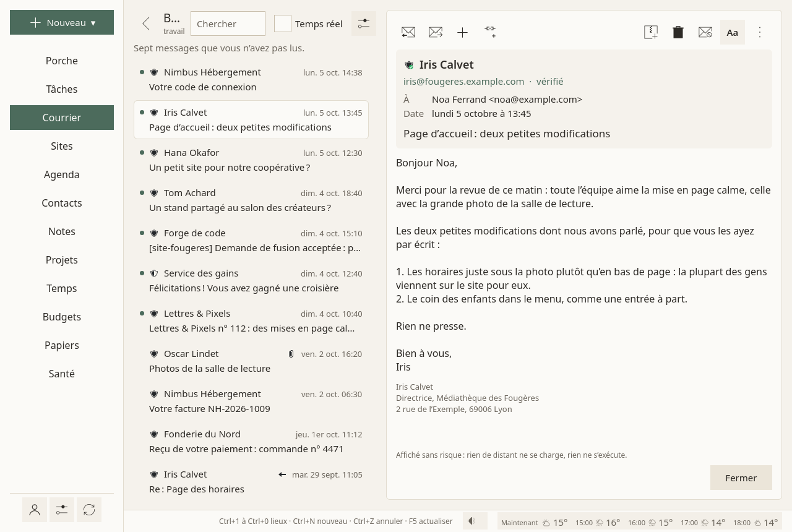Expand the Nouveau dropdown button
Viewport: 792px width, 532px height.
tap(62, 22)
